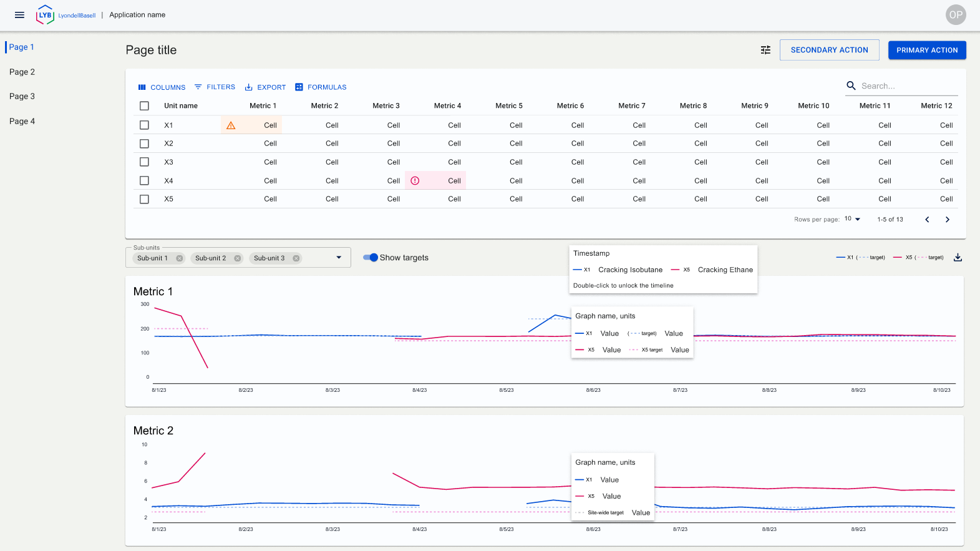Click the Filters funnel icon

point(198,87)
